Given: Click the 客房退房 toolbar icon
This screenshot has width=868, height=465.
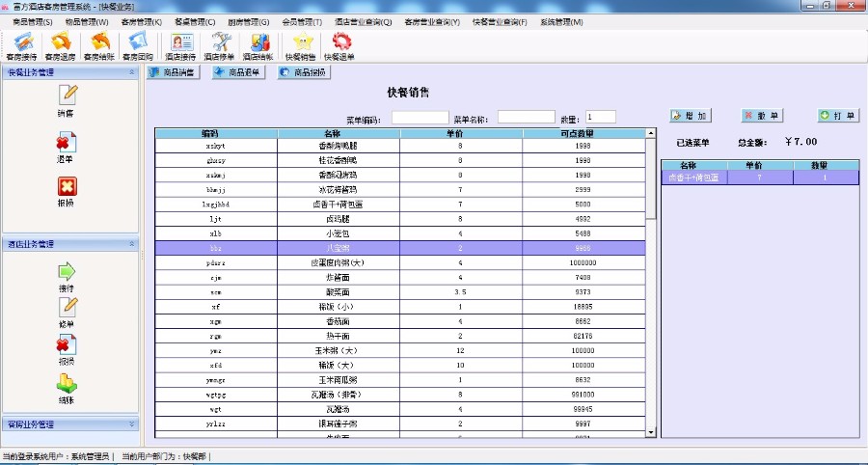Looking at the screenshot, I should tap(60, 46).
